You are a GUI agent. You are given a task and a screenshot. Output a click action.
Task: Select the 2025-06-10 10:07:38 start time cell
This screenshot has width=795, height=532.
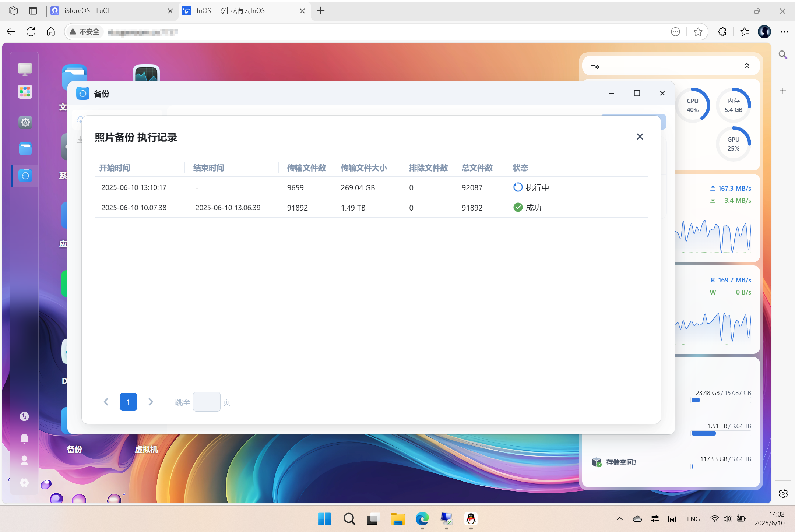[134, 208]
